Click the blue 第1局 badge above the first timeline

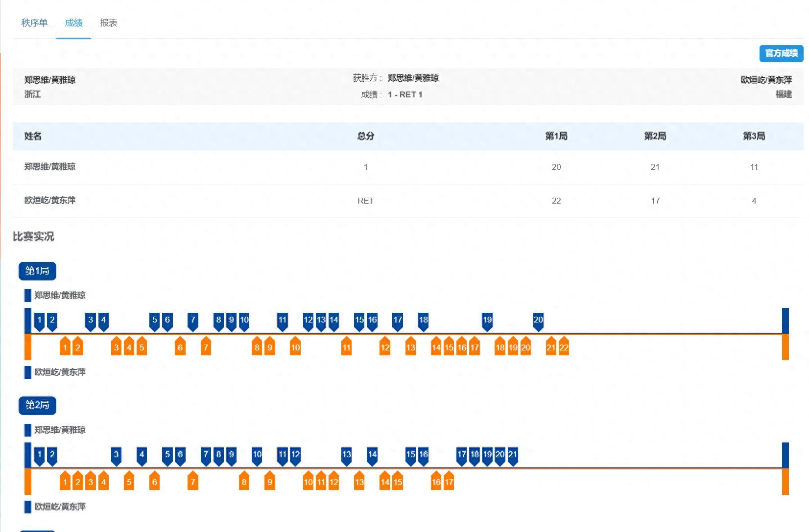[x=37, y=271]
